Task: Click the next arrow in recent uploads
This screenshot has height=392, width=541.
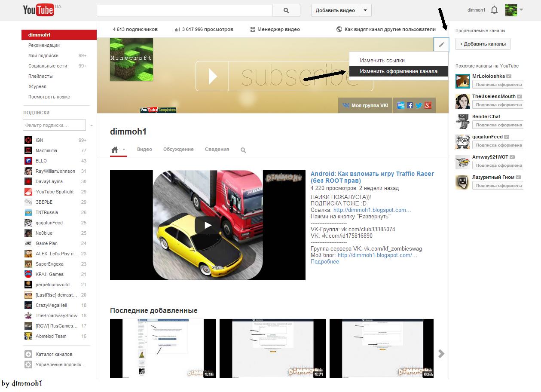Action: [x=441, y=354]
